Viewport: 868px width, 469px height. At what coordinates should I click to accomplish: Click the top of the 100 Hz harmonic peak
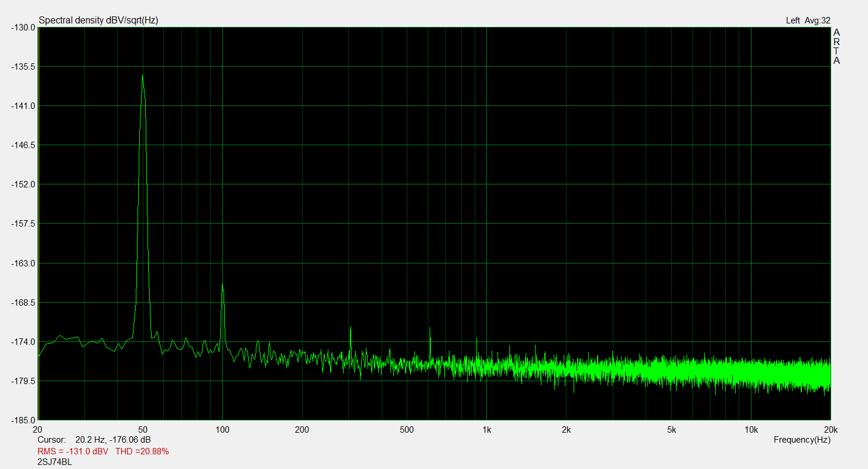(222, 285)
